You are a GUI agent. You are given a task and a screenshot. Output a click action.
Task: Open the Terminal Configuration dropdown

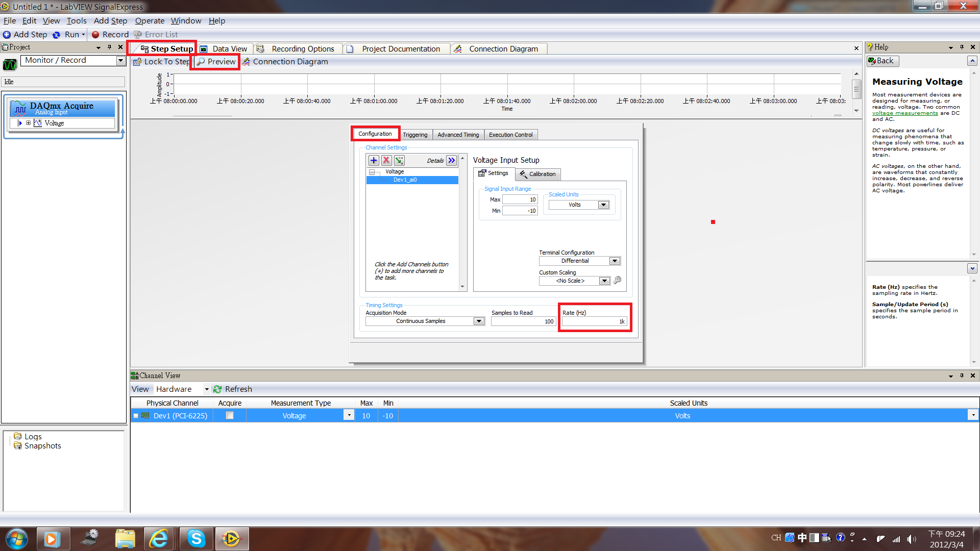pyautogui.click(x=615, y=261)
